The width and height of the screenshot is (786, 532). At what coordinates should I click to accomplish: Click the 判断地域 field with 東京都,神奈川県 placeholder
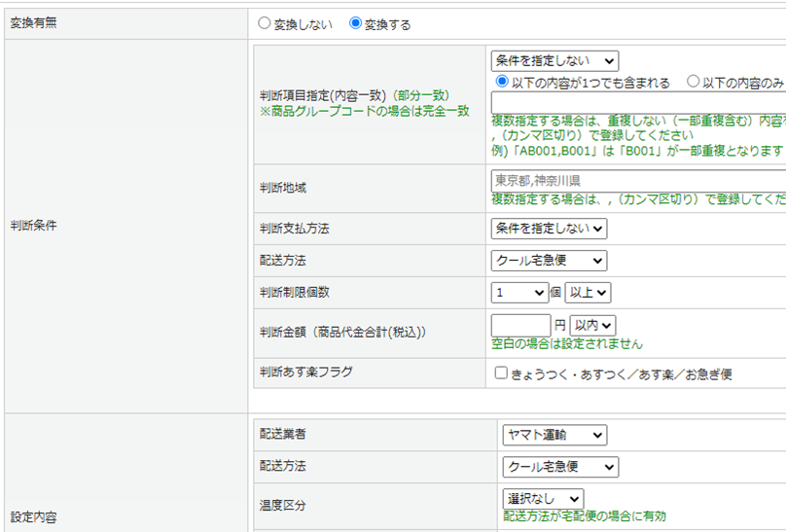(x=638, y=181)
